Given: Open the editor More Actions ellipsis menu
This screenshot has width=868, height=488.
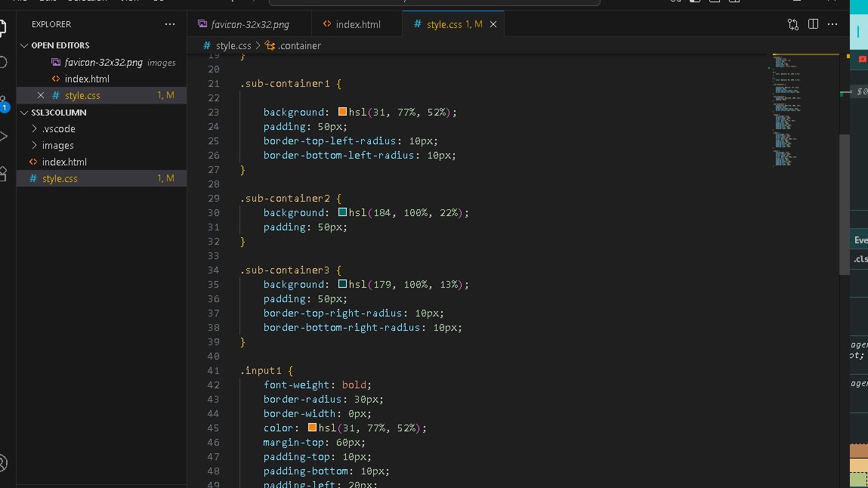Looking at the screenshot, I should 832,24.
